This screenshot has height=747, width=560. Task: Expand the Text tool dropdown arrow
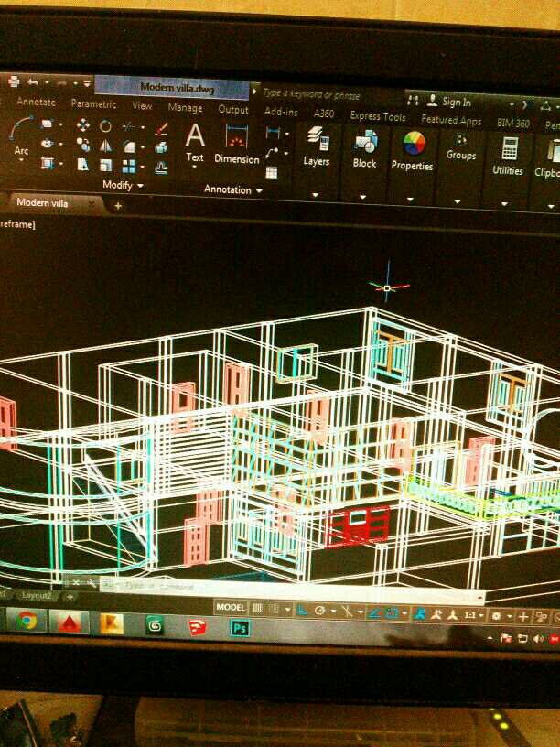194,167
